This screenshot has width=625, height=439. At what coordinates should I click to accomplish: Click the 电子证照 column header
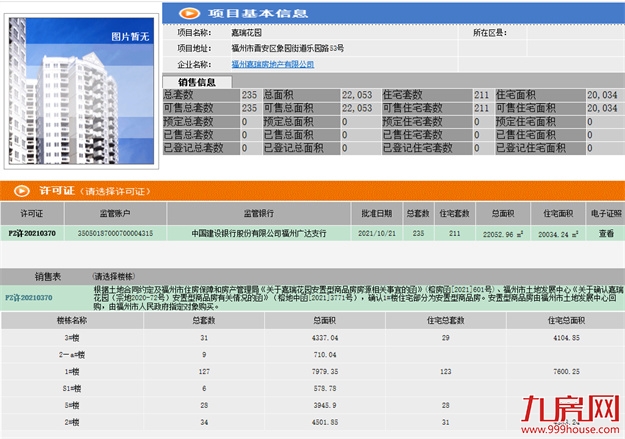pos(606,214)
